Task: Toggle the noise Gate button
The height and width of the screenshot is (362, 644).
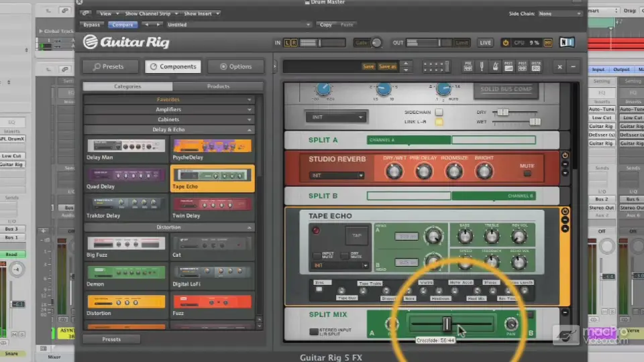Action: click(x=362, y=43)
